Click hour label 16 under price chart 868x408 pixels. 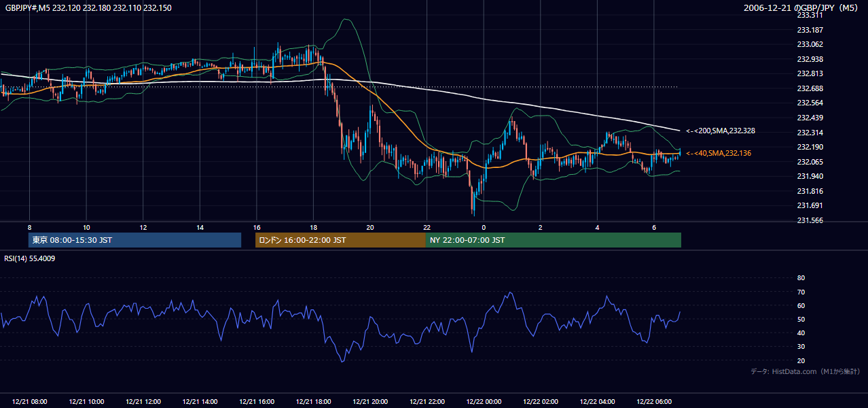pos(257,227)
